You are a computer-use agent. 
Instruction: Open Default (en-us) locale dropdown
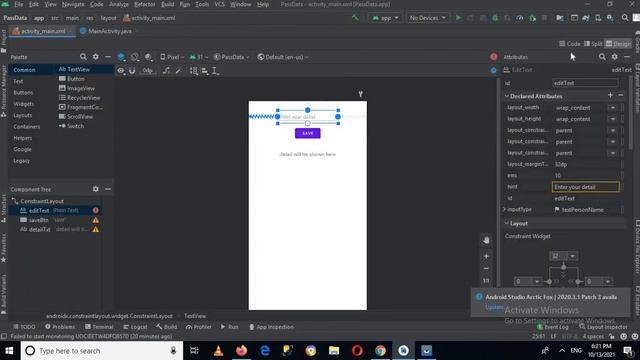[x=283, y=57]
